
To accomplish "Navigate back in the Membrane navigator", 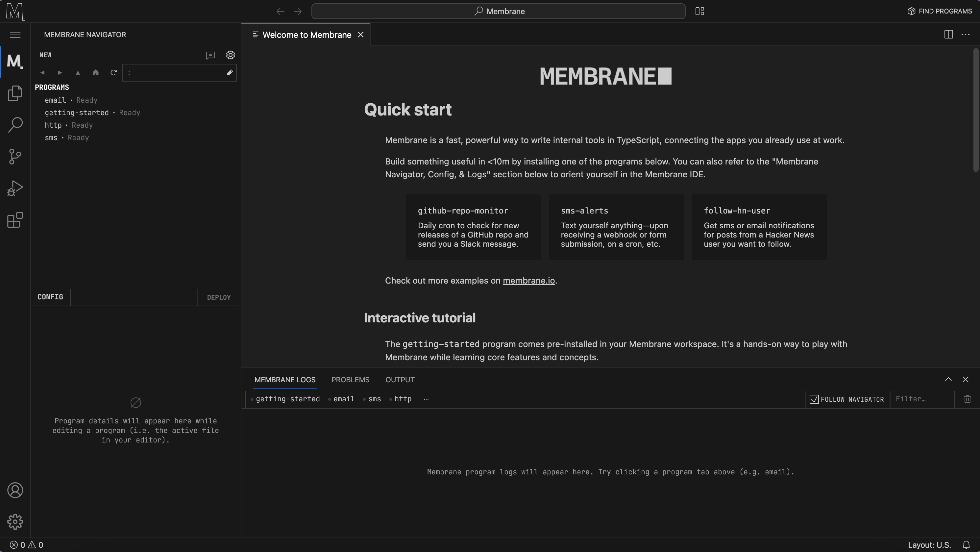I will (x=42, y=73).
